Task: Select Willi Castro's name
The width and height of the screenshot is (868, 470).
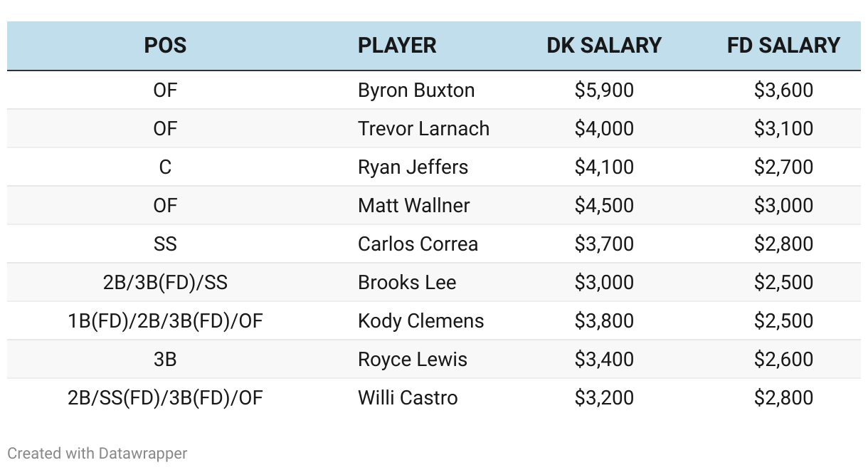Action: pyautogui.click(x=408, y=398)
